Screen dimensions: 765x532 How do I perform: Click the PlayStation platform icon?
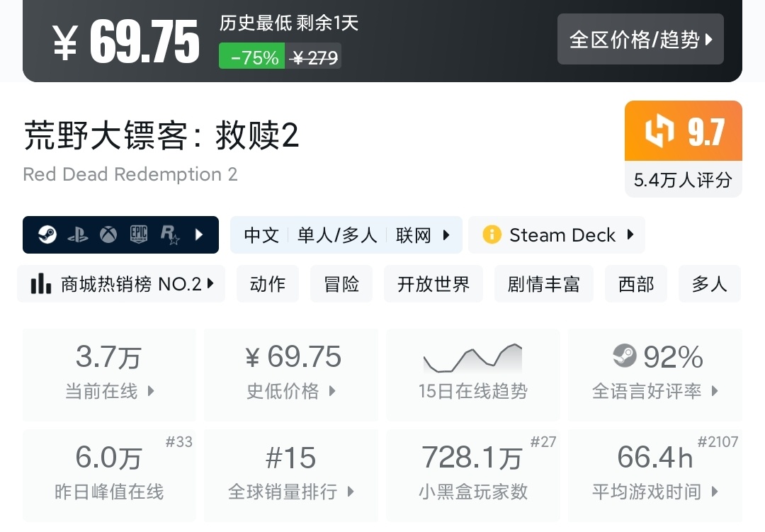78,234
